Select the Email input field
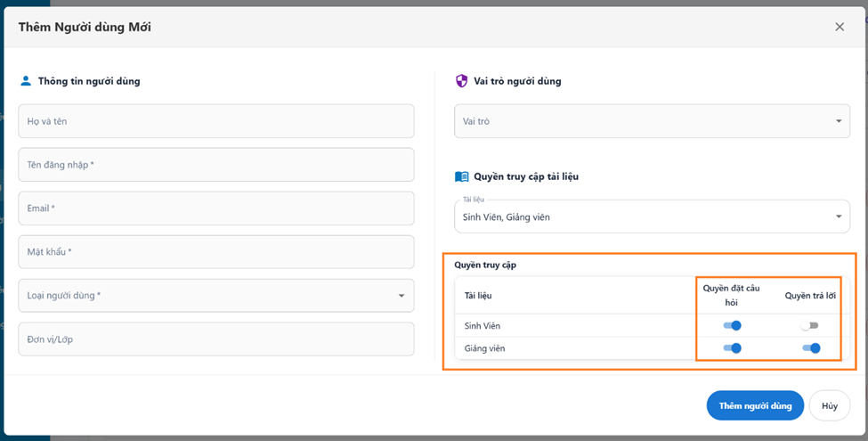Image resolution: width=868 pixels, height=441 pixels. click(215, 208)
